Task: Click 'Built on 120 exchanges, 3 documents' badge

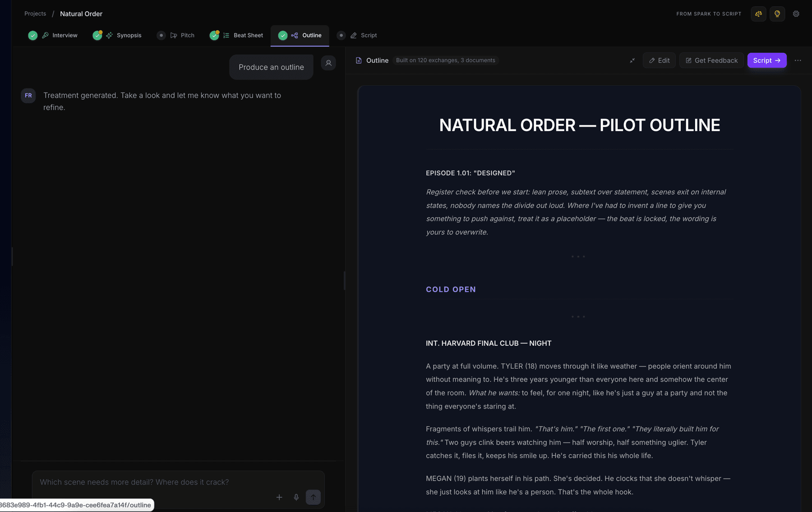Action: coord(445,60)
